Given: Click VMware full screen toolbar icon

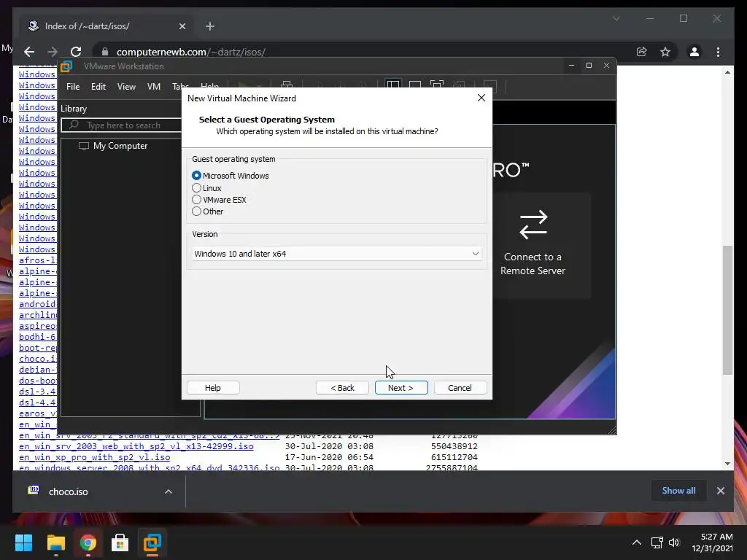Looking at the screenshot, I should coord(437,86).
